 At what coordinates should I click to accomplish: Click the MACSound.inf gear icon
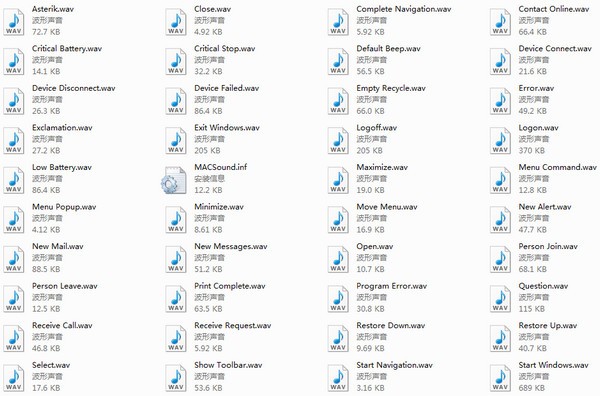coord(174,180)
